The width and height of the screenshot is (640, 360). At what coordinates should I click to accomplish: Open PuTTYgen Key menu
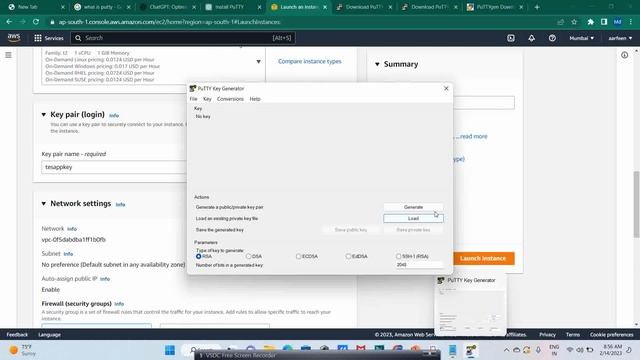pos(207,99)
